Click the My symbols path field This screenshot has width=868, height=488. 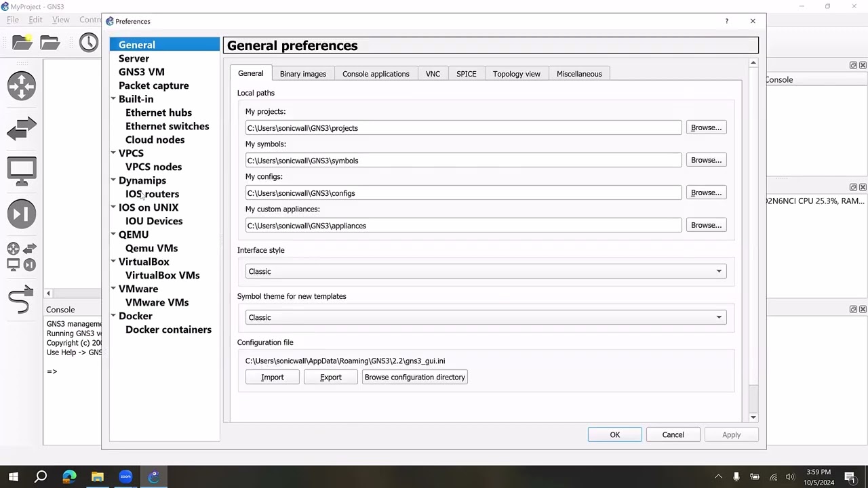click(464, 161)
